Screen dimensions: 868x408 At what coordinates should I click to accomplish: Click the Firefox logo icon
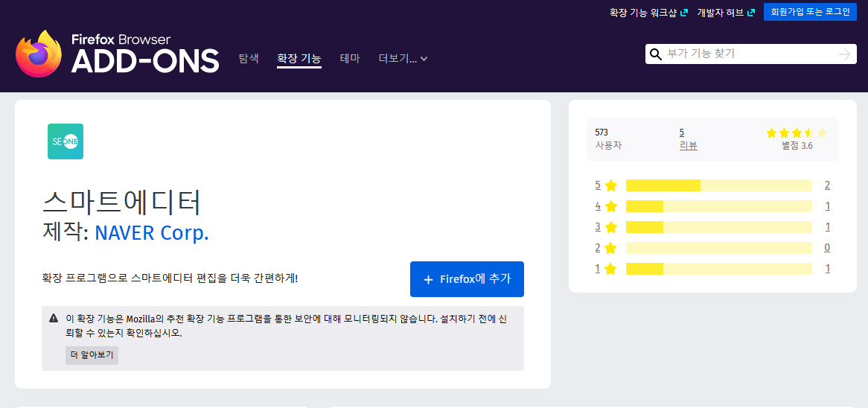39,54
